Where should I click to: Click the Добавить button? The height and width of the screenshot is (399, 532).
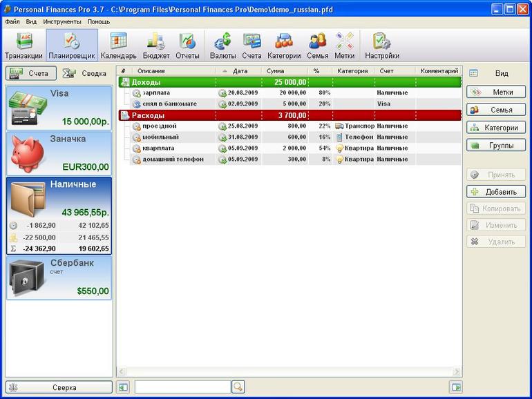(496, 192)
